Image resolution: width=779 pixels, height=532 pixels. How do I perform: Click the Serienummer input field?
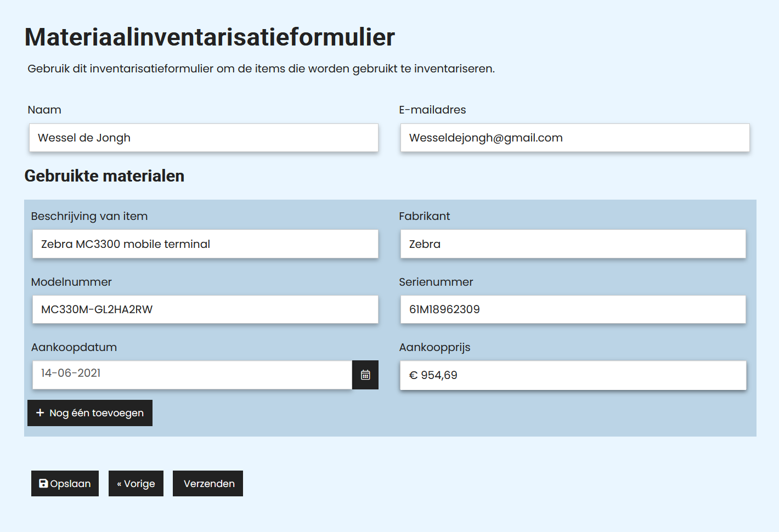572,309
